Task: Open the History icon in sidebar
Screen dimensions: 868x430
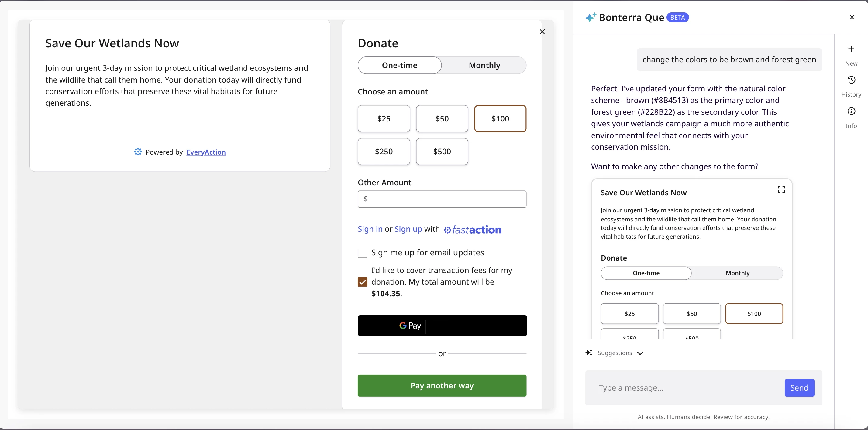Action: pos(851,80)
